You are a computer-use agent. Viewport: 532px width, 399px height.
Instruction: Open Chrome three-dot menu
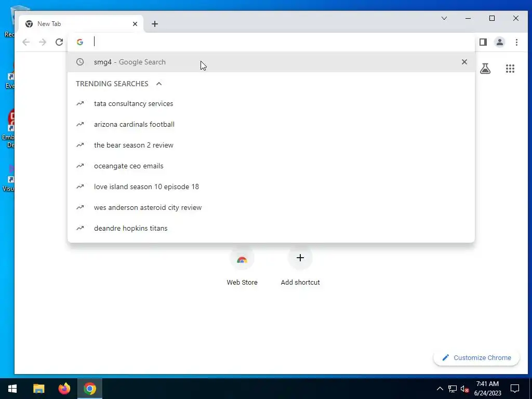click(x=516, y=42)
